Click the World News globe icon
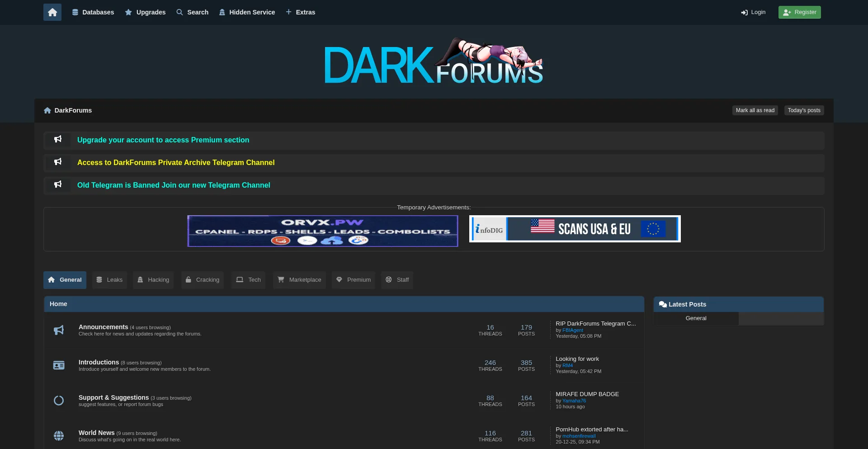Screen dimensions: 868x449 [x=59, y=435]
